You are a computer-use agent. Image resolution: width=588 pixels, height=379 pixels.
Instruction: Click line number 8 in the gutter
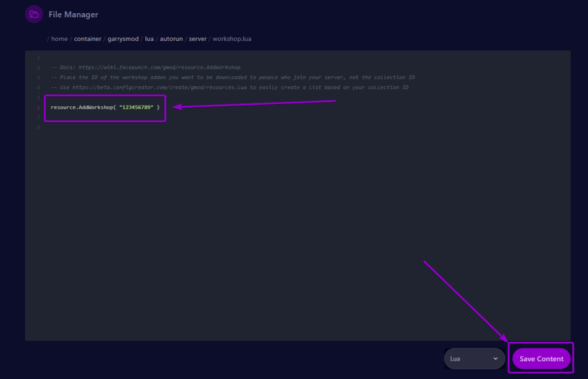pos(38,128)
